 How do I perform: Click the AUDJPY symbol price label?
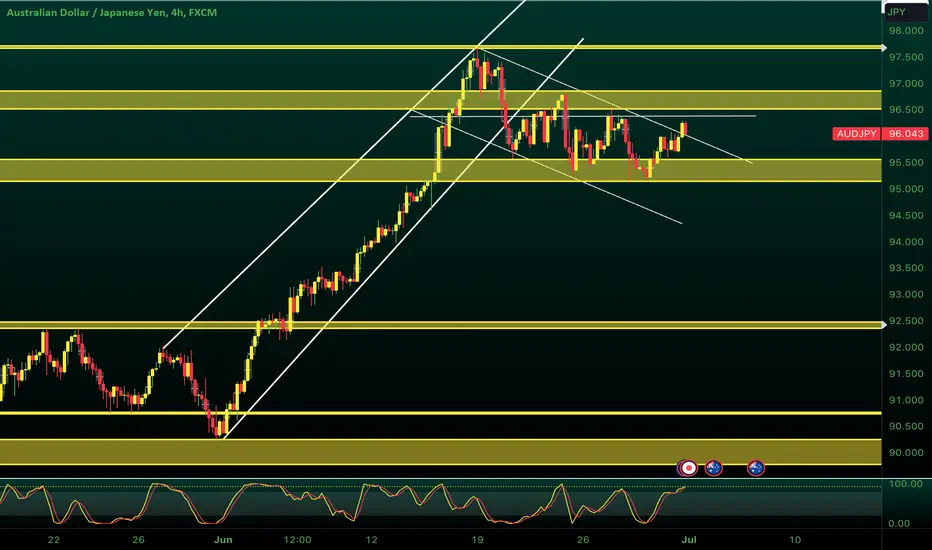pyautogui.click(x=857, y=134)
